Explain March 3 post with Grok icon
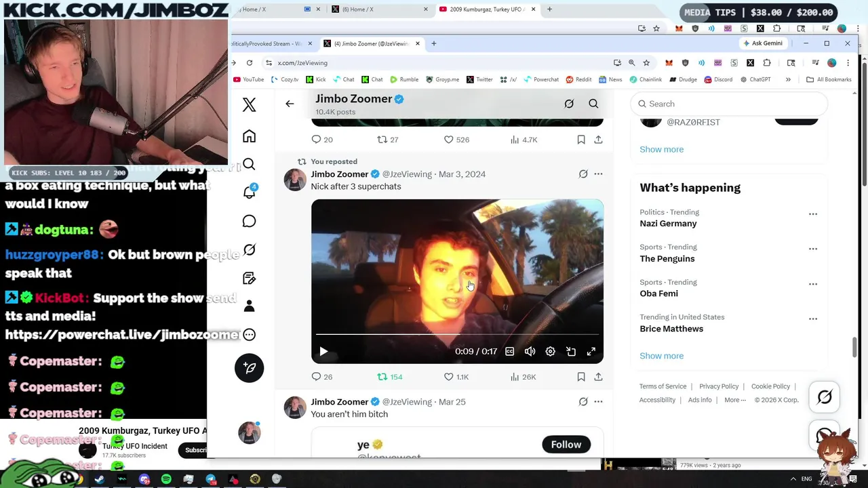 coord(583,174)
